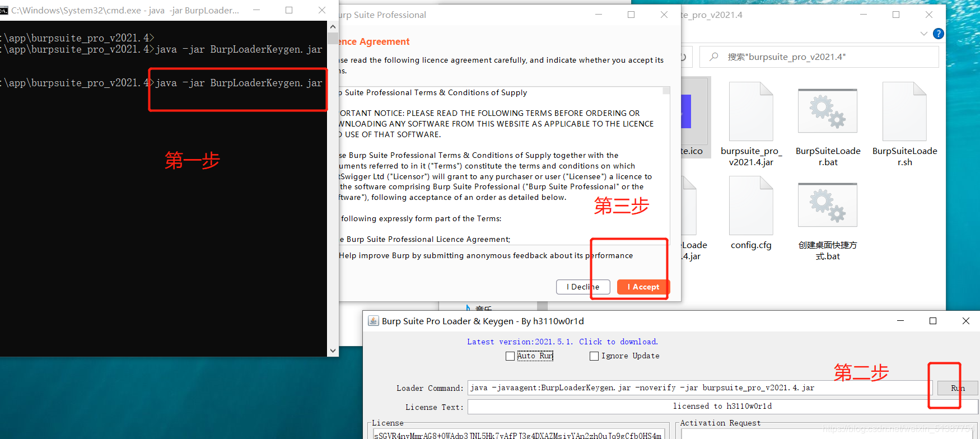Click the cmd.exe title bar icon
Screen dimensions: 980x439
[4, 10]
